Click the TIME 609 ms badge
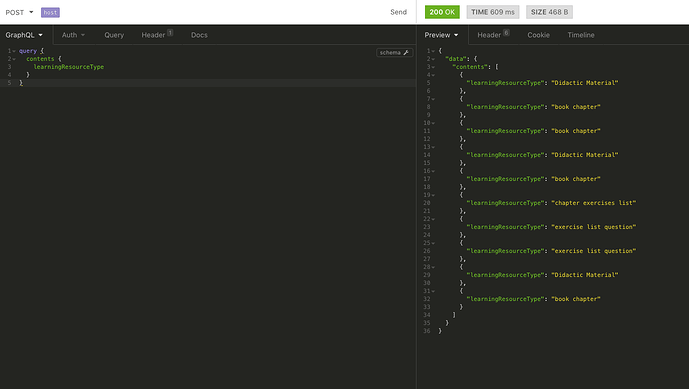The width and height of the screenshot is (689, 389). click(493, 12)
